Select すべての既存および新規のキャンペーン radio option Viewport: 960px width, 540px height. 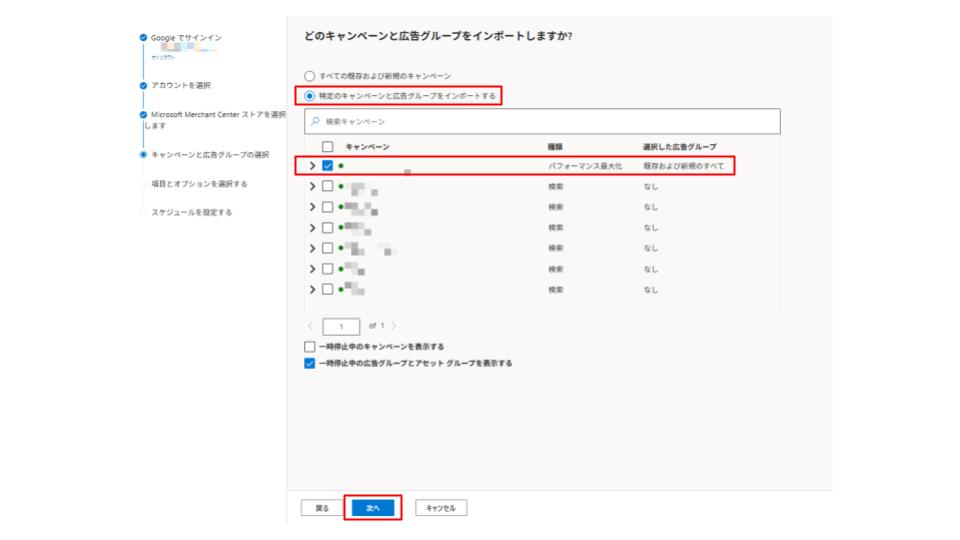click(309, 76)
